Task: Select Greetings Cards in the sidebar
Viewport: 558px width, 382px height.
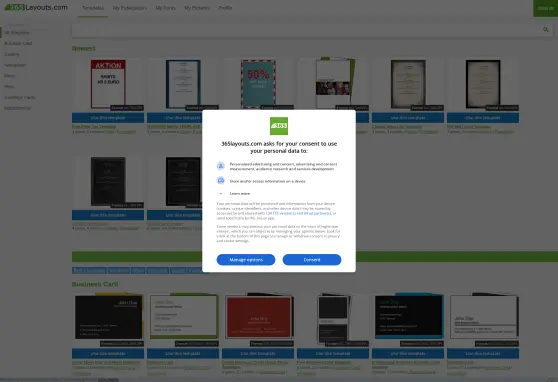Action: pyautogui.click(x=20, y=97)
